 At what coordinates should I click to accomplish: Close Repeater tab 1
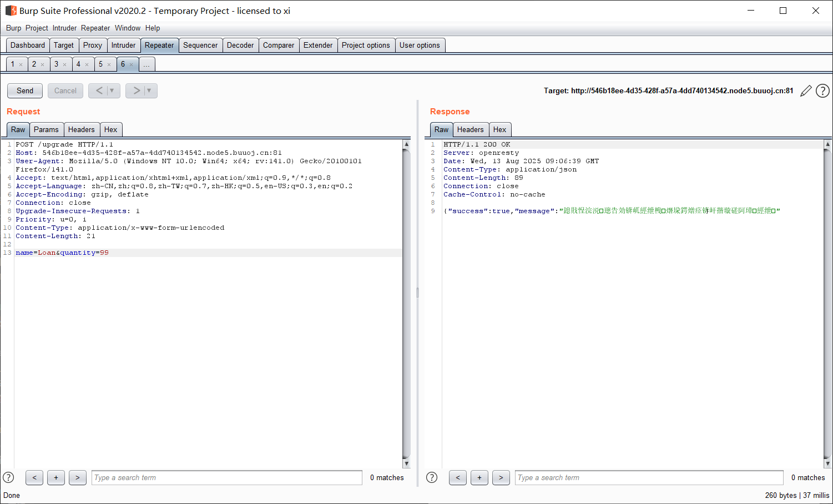point(21,64)
